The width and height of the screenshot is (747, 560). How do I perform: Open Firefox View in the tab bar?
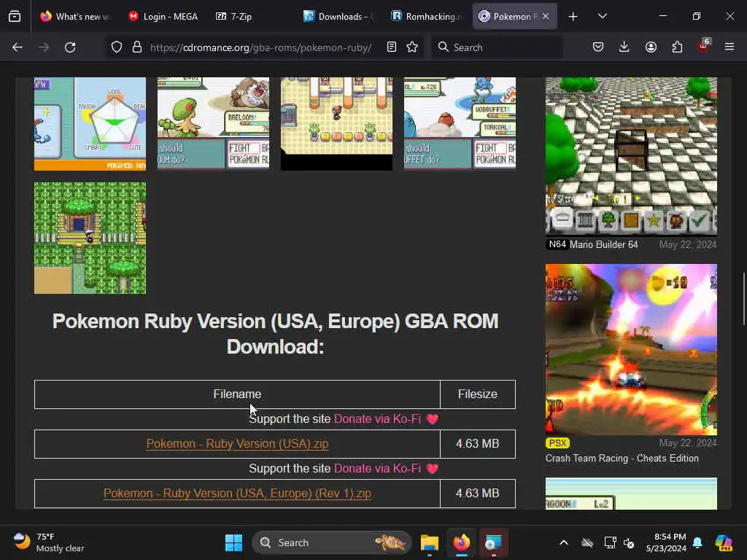15,17
